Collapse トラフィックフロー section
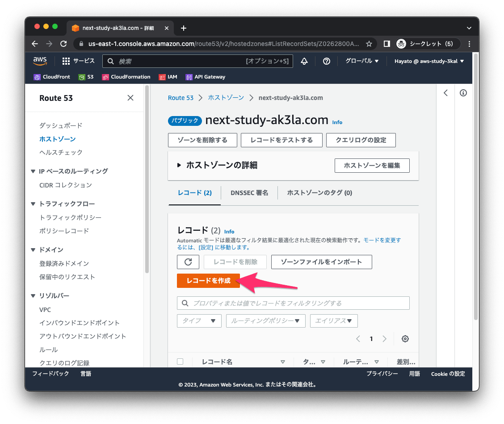This screenshot has height=424, width=504. [33, 204]
